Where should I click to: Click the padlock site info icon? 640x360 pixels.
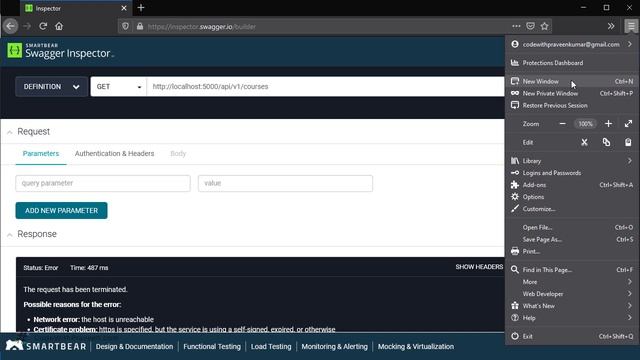(x=140, y=27)
